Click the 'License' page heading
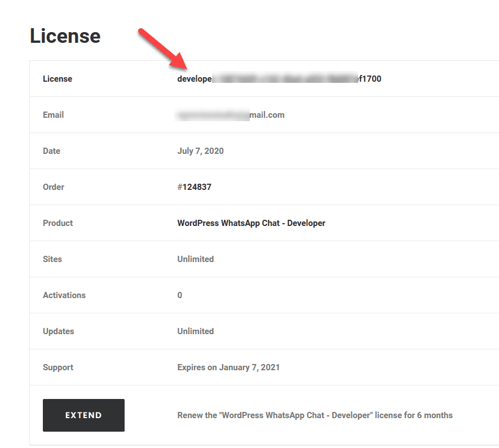 pos(65,36)
